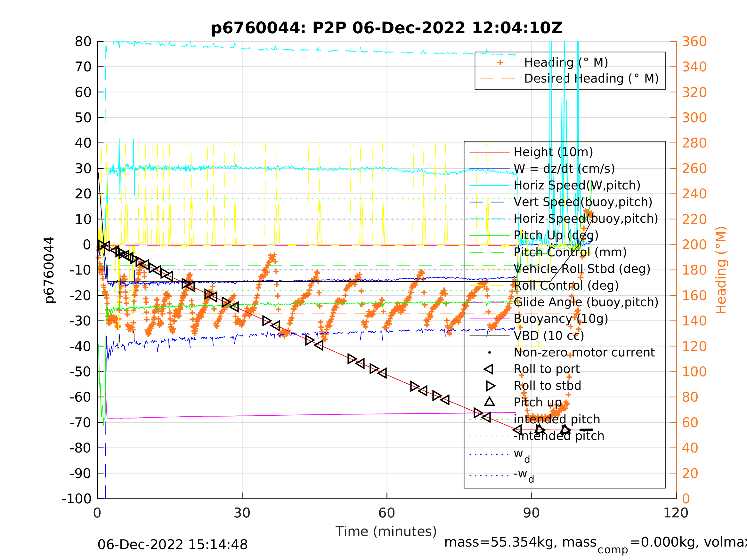Click the 100 tick label on heading axis
The width and height of the screenshot is (747, 560).
tap(694, 372)
